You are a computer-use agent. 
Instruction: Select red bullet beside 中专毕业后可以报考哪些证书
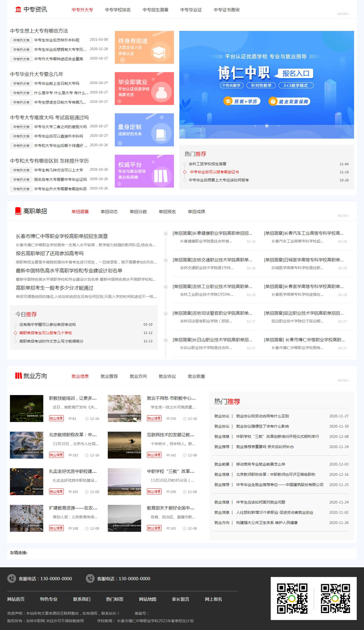pos(185,172)
